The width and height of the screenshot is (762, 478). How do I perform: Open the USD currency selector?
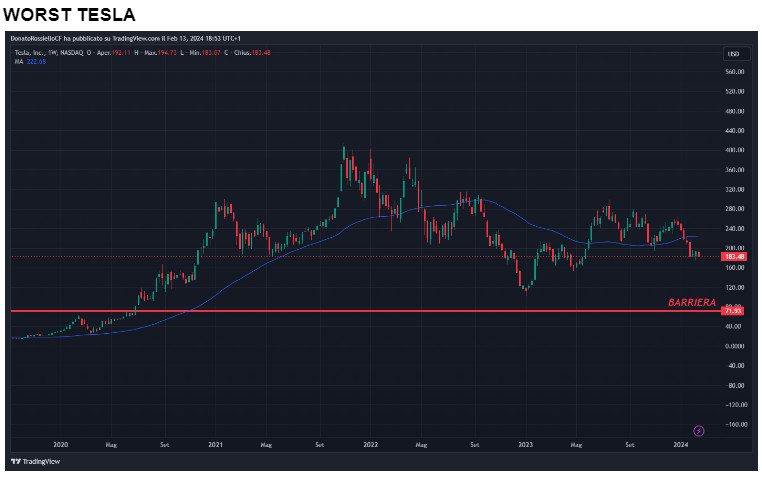point(734,53)
